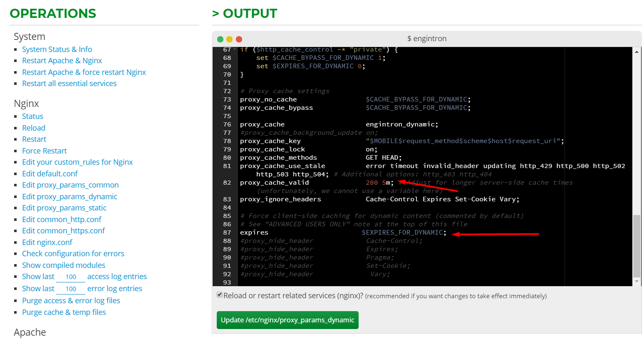
Task: Toggle Reload or restart related services checkbox
Action: pos(220,295)
